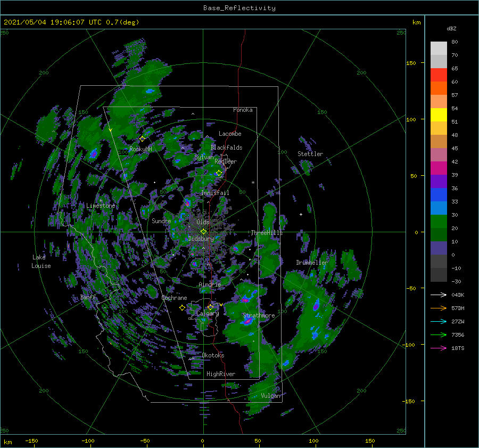
Task: Click the yellow diamond at radar center
Action: [203, 232]
